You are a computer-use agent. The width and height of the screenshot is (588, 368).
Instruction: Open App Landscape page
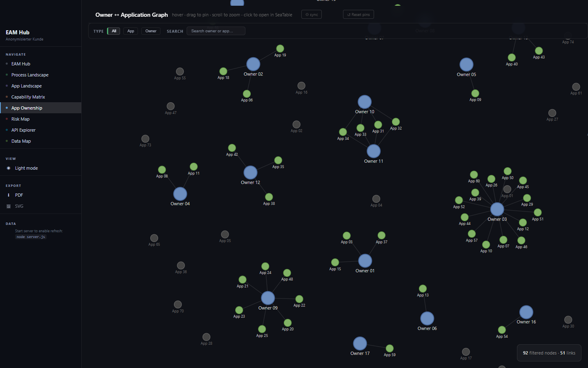point(41,86)
